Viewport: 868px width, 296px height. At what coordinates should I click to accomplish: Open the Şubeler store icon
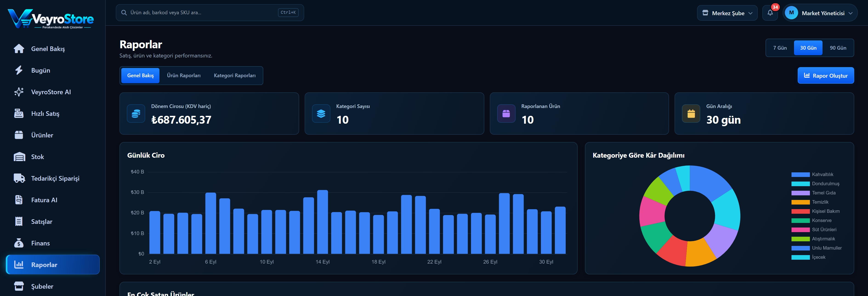19,286
